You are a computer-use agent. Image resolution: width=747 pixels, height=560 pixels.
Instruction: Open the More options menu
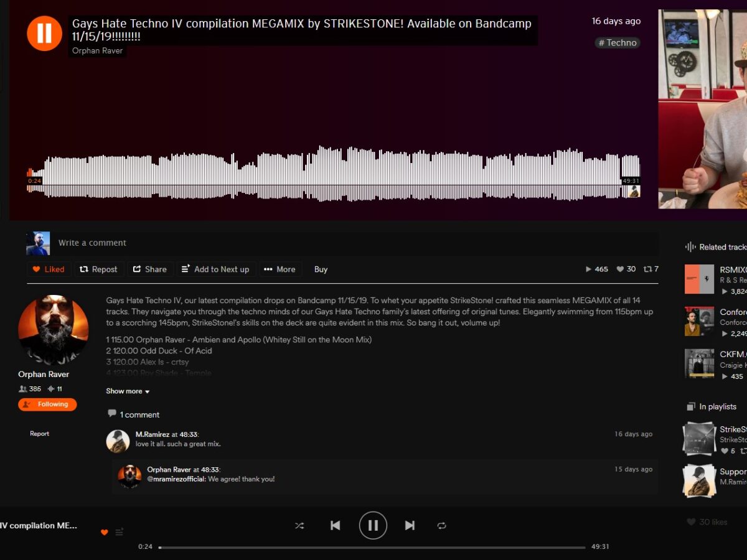click(280, 269)
